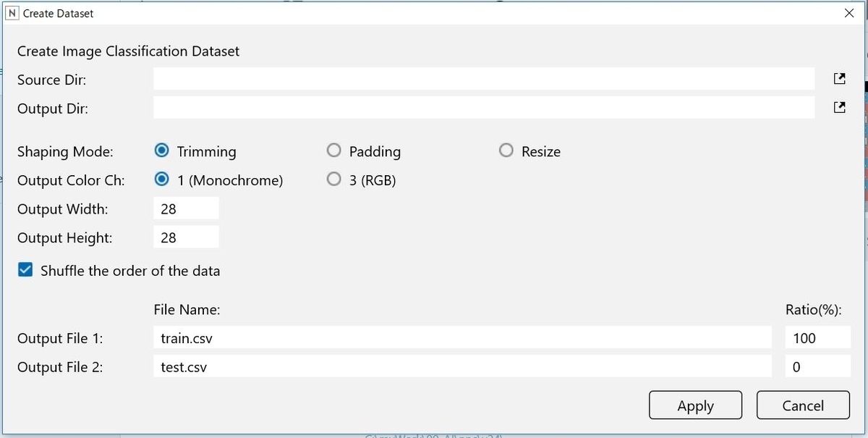Click the Output Height field
Screen dimensions: 868x438
186,237
